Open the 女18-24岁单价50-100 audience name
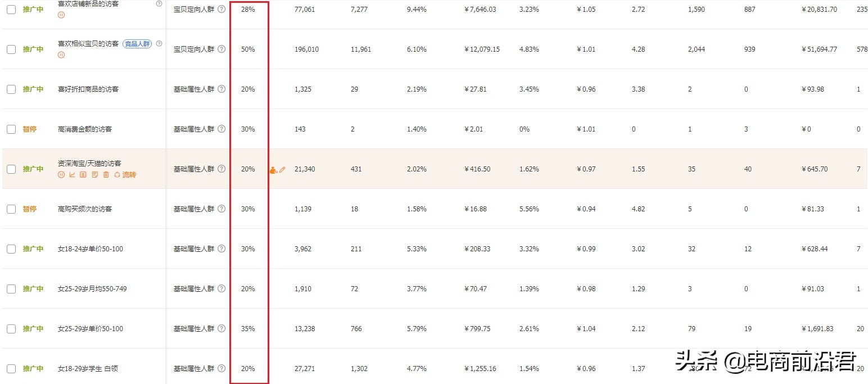Viewport: 868px width, 384px height. click(91, 249)
